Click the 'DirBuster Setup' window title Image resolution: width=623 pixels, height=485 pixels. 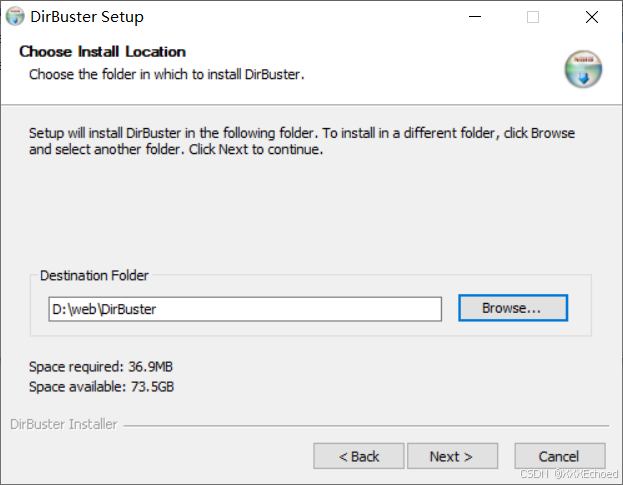click(87, 17)
